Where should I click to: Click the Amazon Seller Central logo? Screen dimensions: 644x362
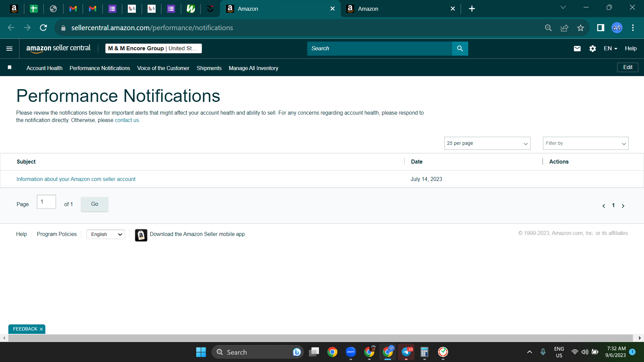58,49
